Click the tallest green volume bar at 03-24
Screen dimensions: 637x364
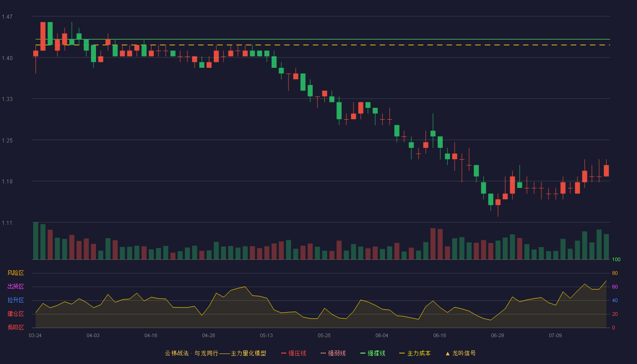pyautogui.click(x=35, y=241)
